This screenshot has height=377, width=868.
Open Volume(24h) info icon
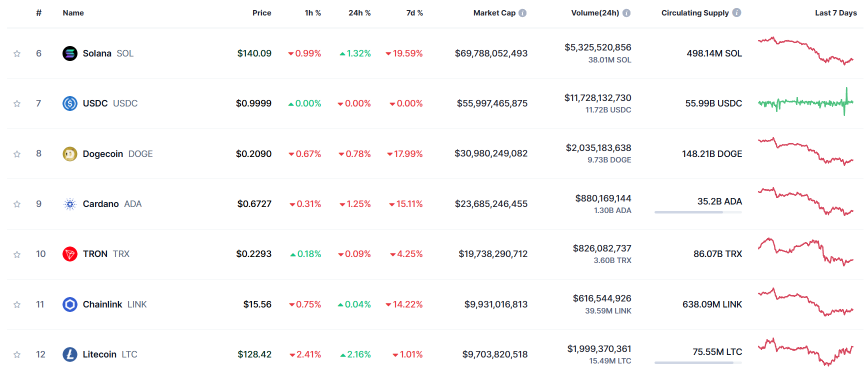(626, 13)
